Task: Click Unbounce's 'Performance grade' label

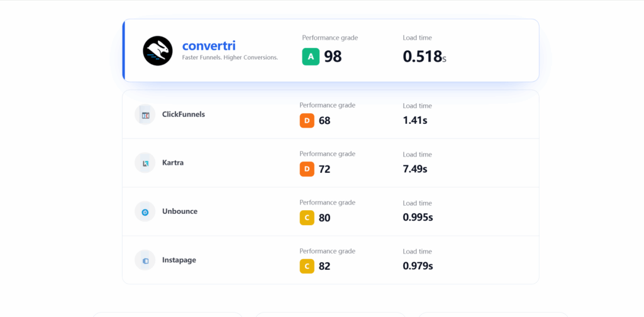Action: (327, 203)
